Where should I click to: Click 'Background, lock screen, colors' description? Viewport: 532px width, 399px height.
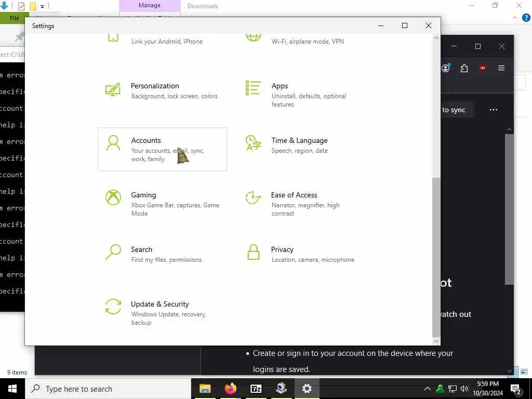(x=174, y=96)
